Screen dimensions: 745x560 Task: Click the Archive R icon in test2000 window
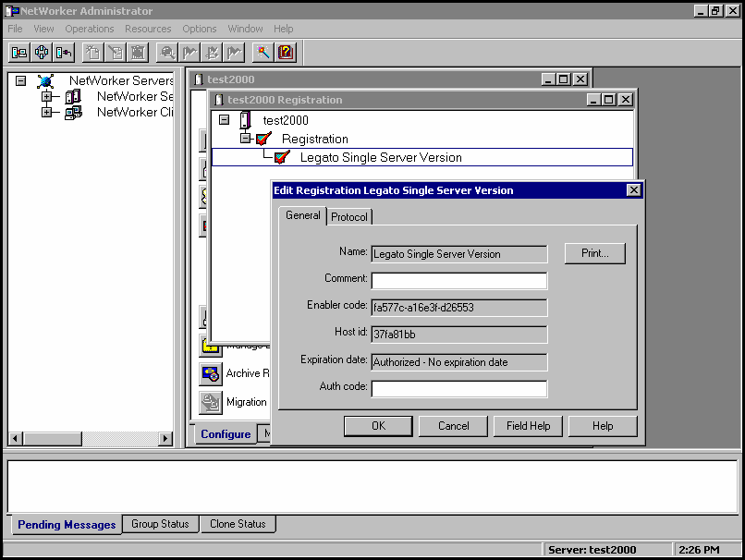click(x=211, y=374)
